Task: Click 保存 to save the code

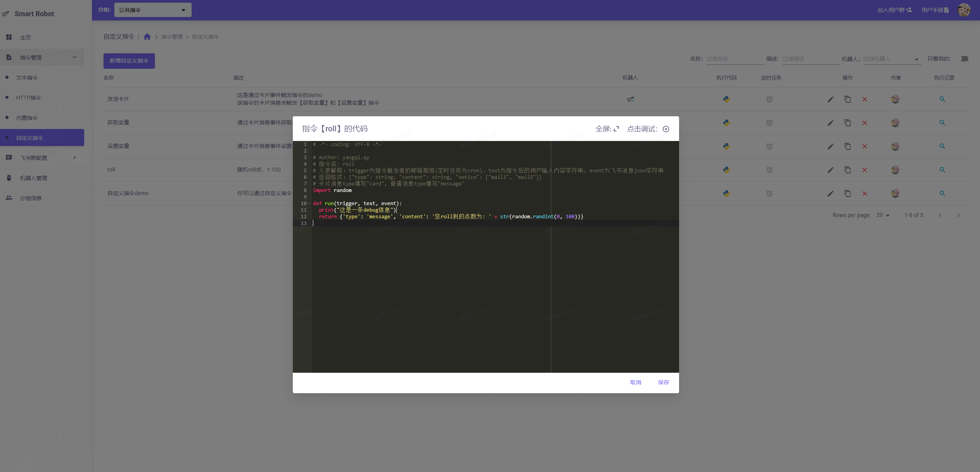Action: coord(663,382)
